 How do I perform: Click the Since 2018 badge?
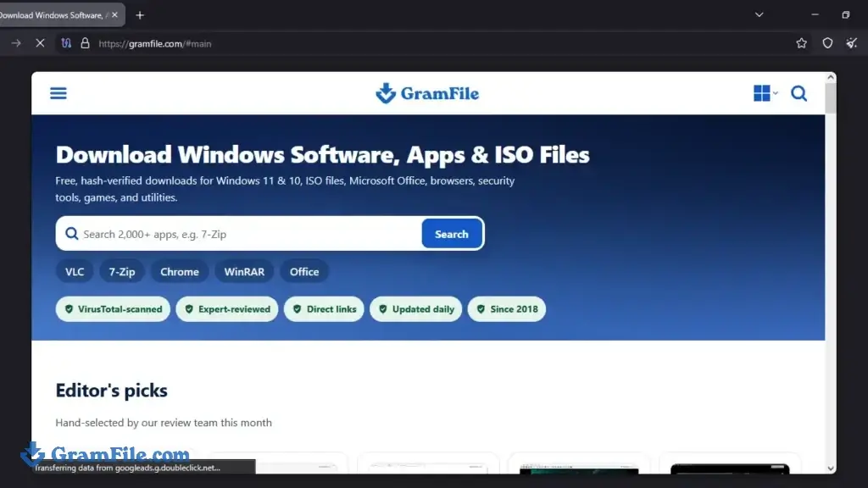pos(507,308)
